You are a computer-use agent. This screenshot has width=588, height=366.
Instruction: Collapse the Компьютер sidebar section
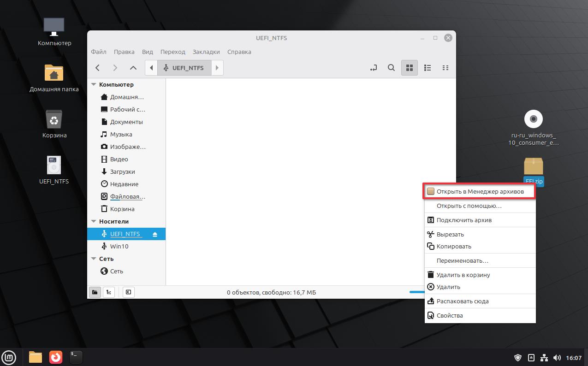tap(94, 84)
